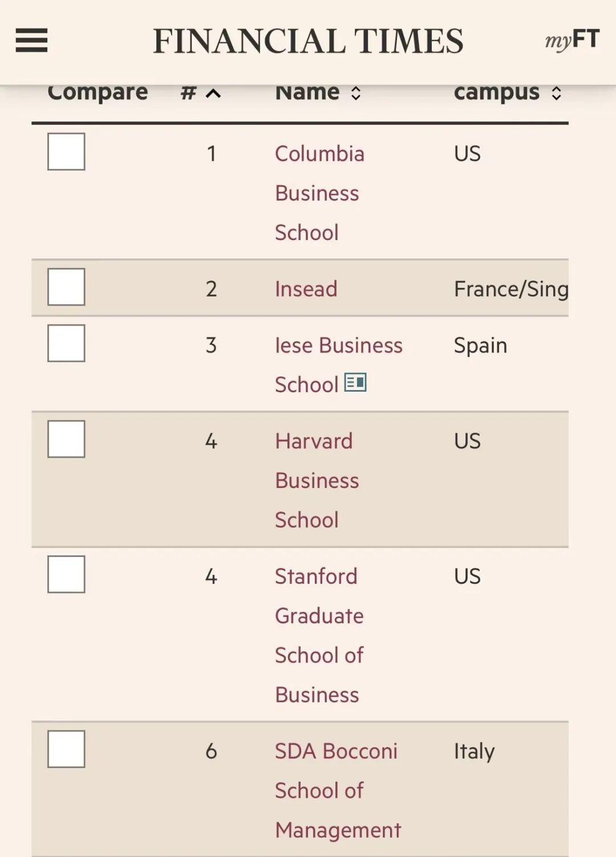Toggle the Name column sort arrows
The width and height of the screenshot is (616, 857).
coord(356,94)
